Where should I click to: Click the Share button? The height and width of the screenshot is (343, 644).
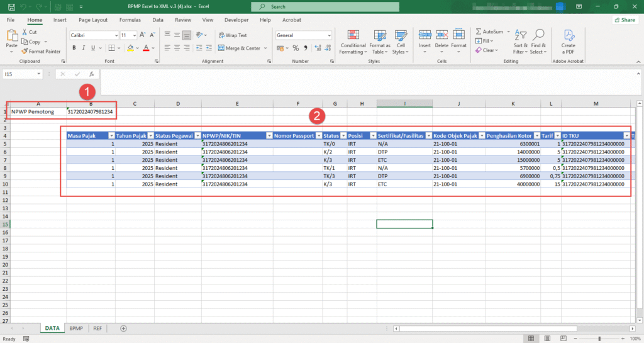(624, 20)
